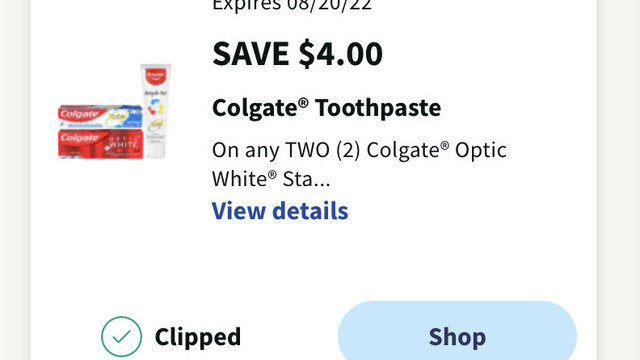Tap the Colgate wordmark on Total box
640x360 pixels.
(79, 114)
